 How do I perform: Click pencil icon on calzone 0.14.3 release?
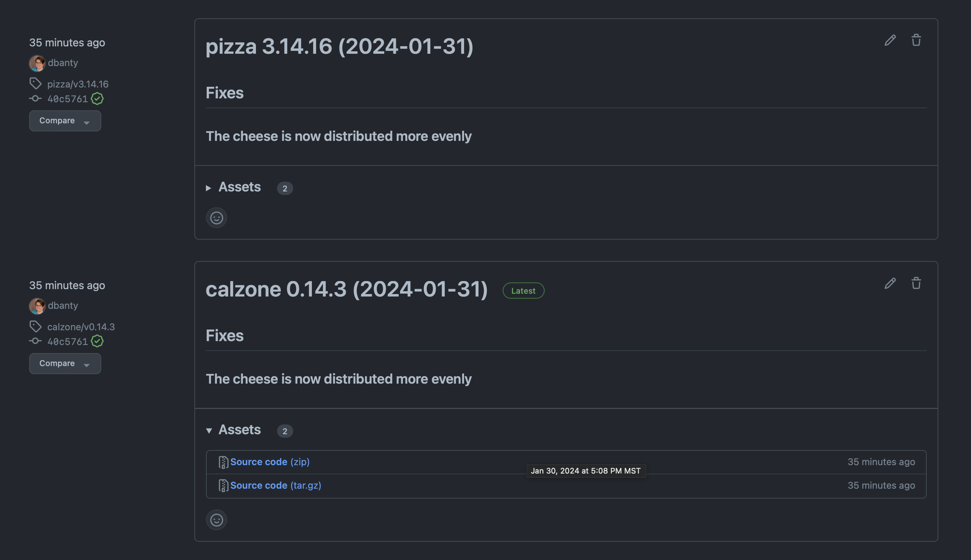pos(890,283)
